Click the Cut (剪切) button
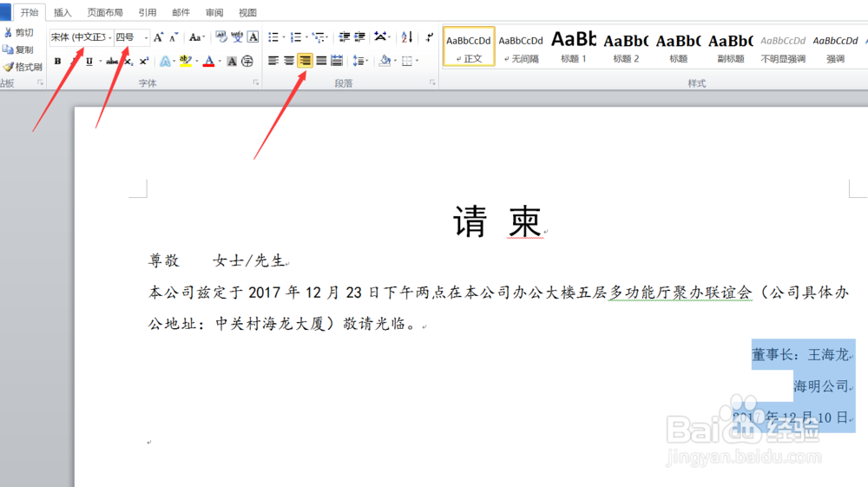The width and height of the screenshot is (868, 487). point(18,33)
